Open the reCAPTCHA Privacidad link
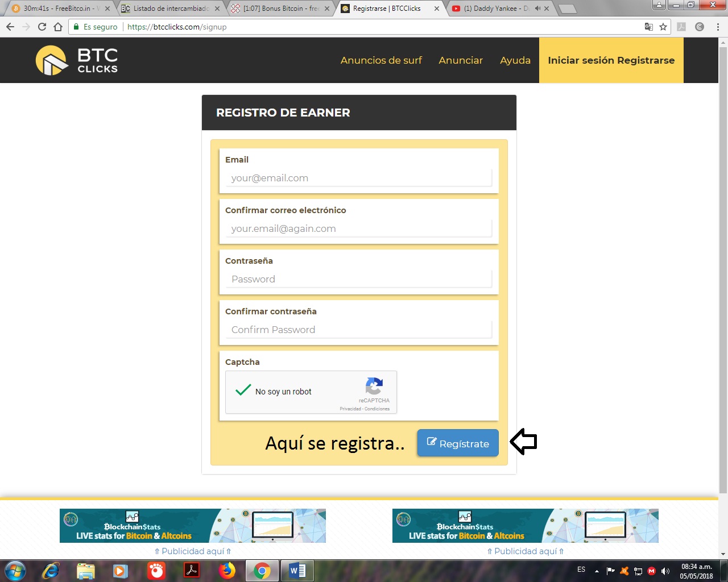The width and height of the screenshot is (728, 582). click(x=350, y=409)
